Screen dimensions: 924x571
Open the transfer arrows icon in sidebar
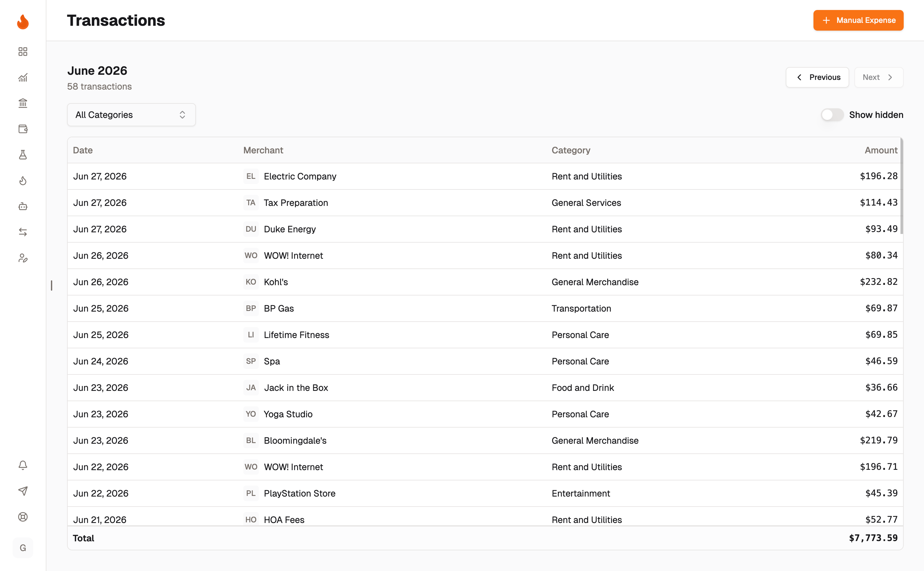click(x=23, y=232)
